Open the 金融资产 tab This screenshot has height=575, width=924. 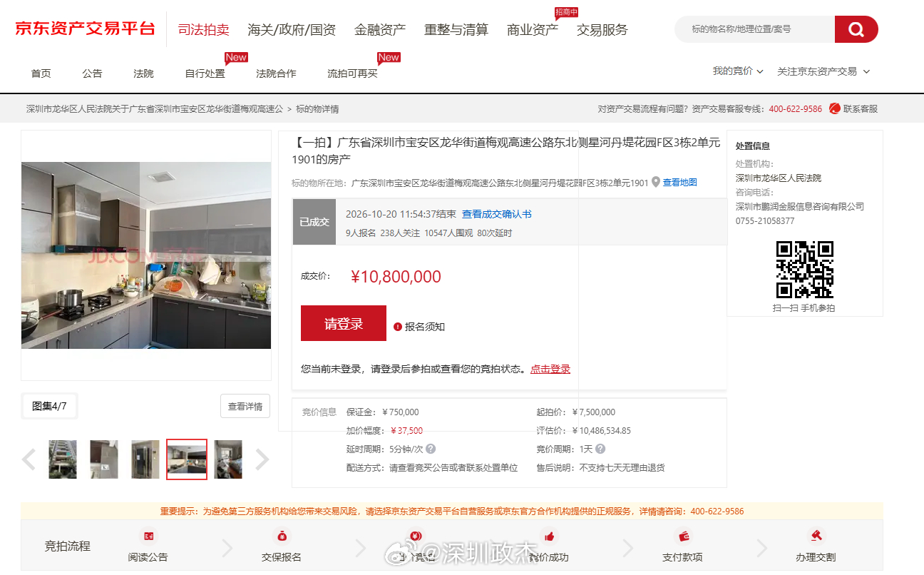[x=380, y=30]
